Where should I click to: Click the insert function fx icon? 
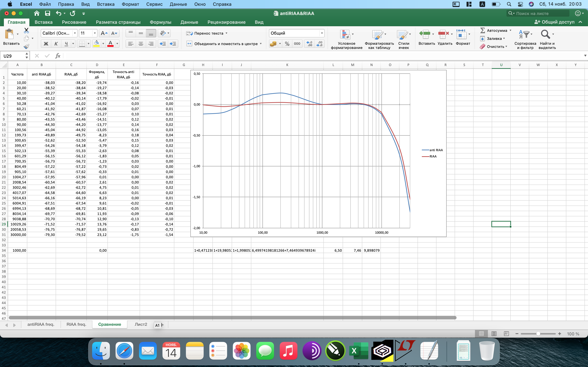click(x=58, y=56)
